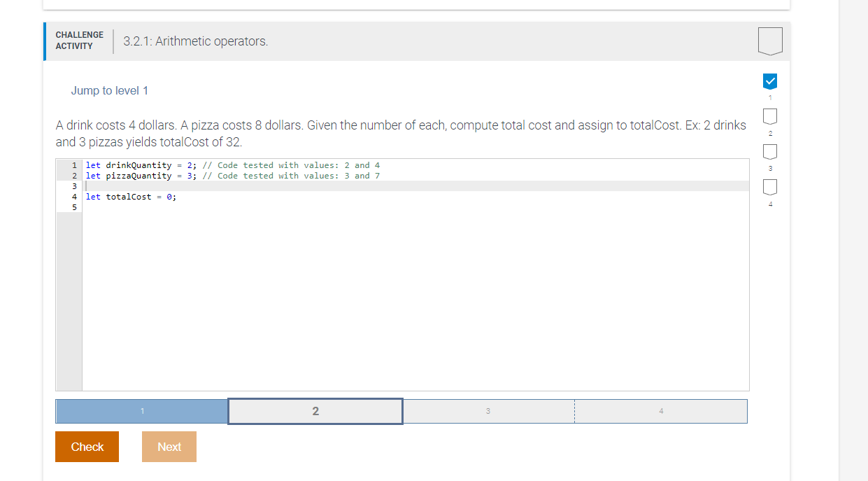Click the blue completed progress segment 1

(141, 411)
